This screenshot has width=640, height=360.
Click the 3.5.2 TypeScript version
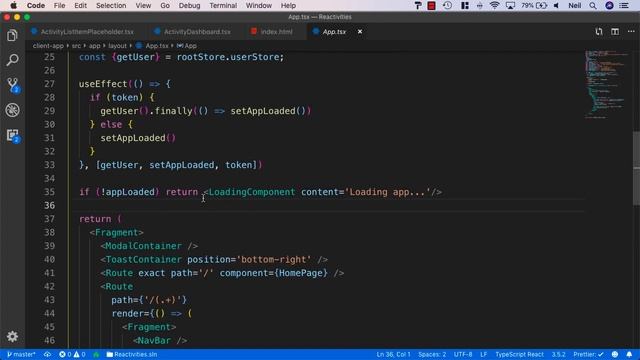559,354
